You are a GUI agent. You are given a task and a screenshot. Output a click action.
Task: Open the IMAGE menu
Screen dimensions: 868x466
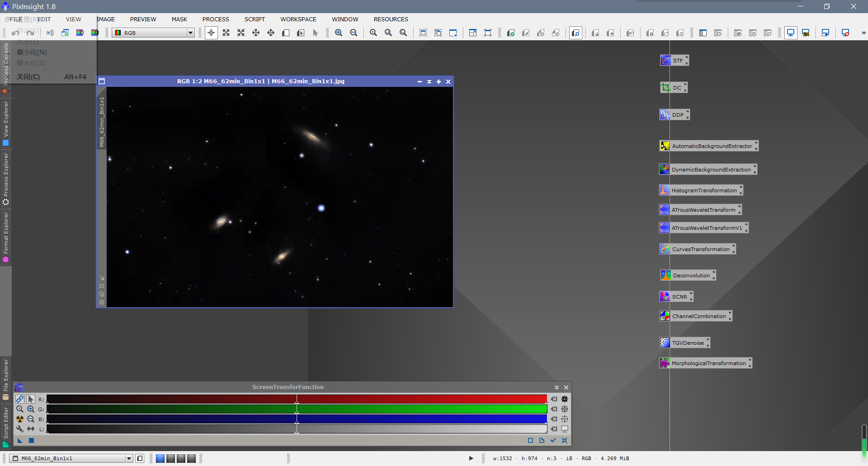click(x=106, y=19)
